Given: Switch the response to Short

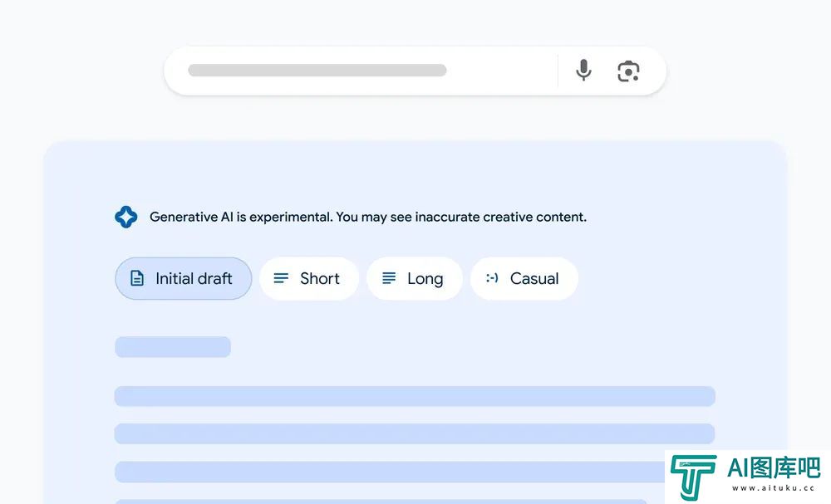Looking at the screenshot, I should click(309, 278).
